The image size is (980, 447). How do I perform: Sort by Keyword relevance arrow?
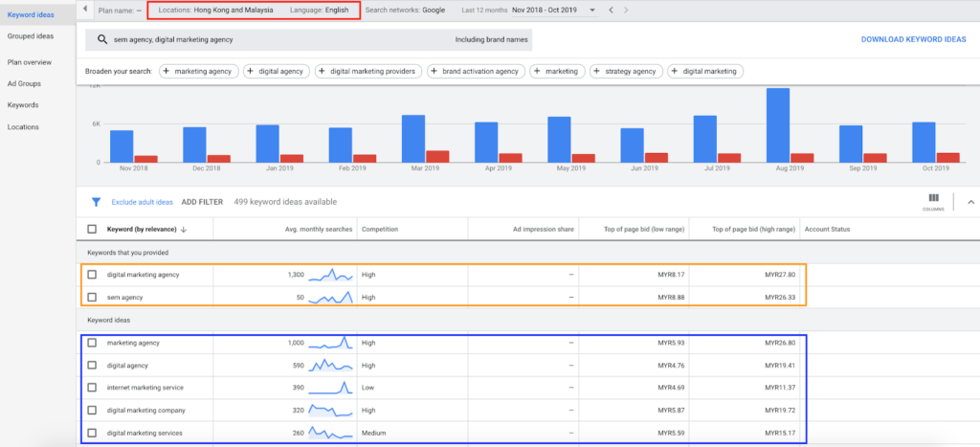pyautogui.click(x=183, y=230)
